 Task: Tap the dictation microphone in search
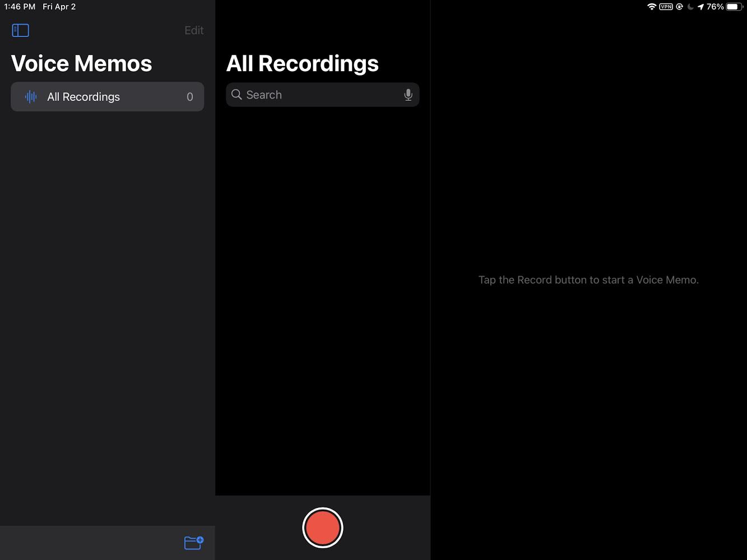coord(408,95)
